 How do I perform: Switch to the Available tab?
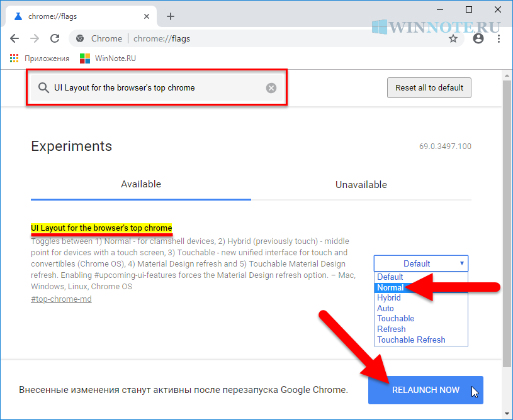141,184
